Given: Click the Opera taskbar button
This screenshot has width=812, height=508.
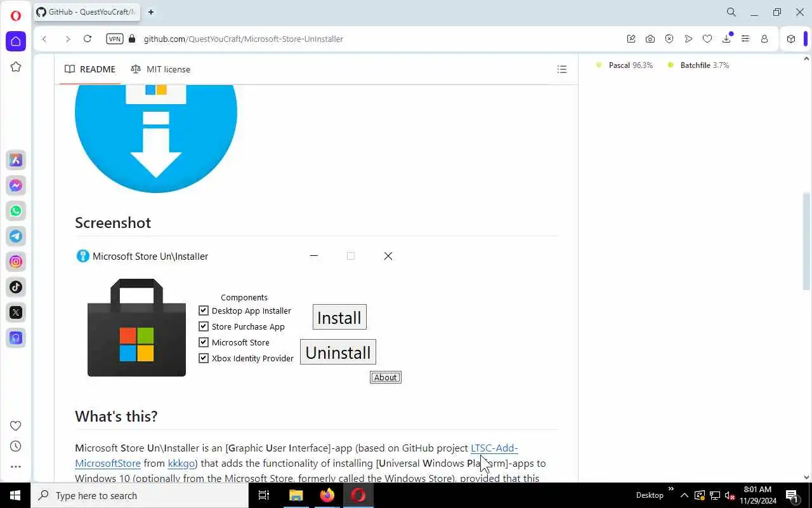Looking at the screenshot, I should click(x=358, y=495).
